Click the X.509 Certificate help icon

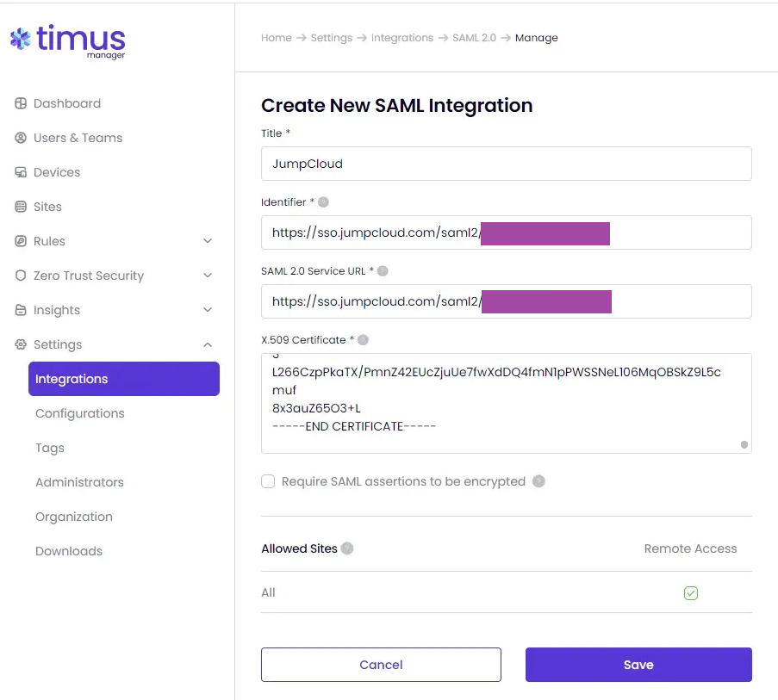364,340
